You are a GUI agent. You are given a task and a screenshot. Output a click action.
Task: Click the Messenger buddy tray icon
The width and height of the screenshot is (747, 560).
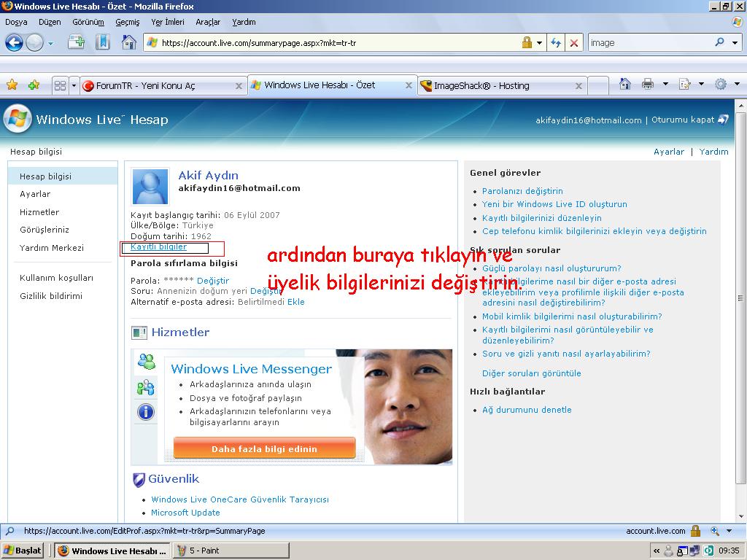point(668,551)
